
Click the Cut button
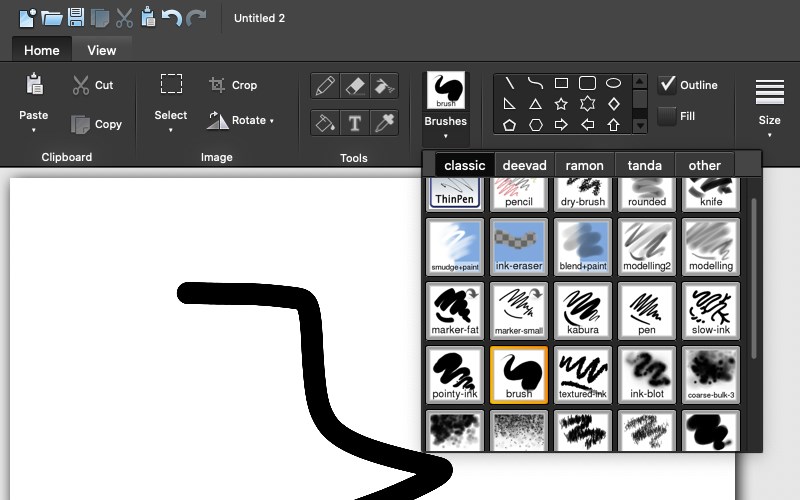[92, 85]
